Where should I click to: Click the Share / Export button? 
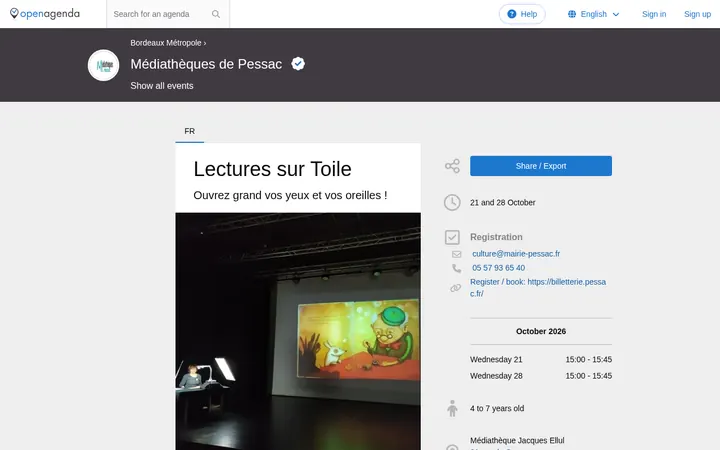pos(541,166)
